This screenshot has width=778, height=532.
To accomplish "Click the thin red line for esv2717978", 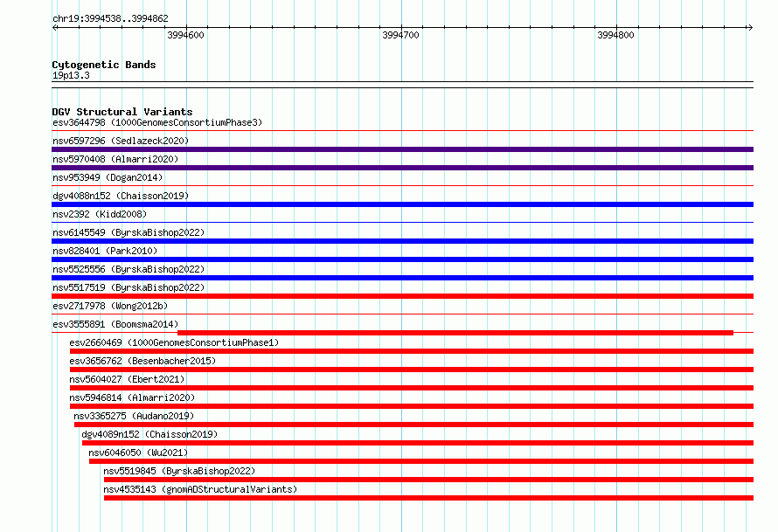I will 402,314.
